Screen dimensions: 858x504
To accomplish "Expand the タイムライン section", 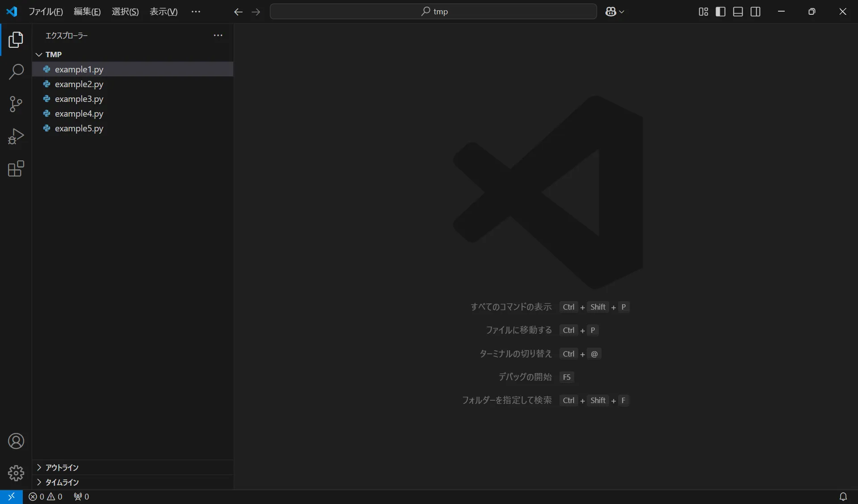I will coord(133,482).
